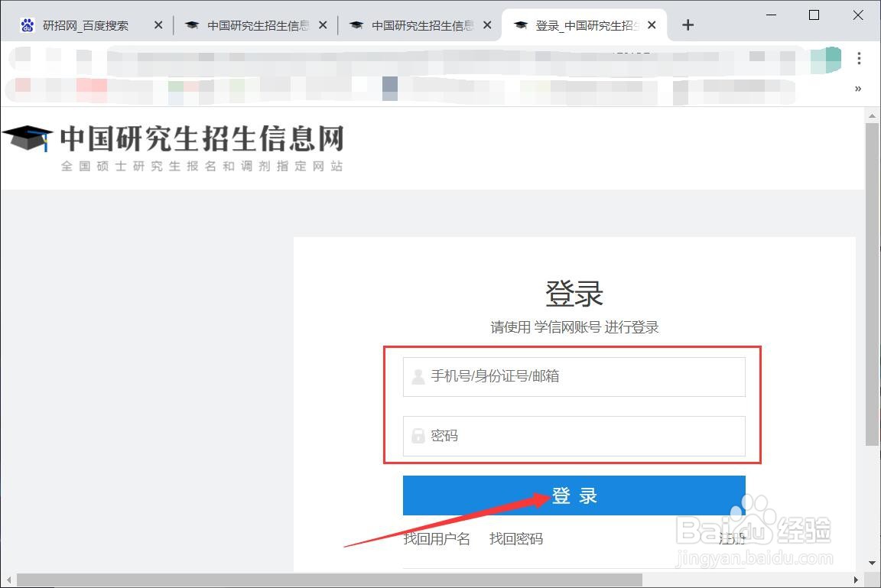Click the padlock icon inside the password field
This screenshot has width=881, height=588.
pos(417,436)
